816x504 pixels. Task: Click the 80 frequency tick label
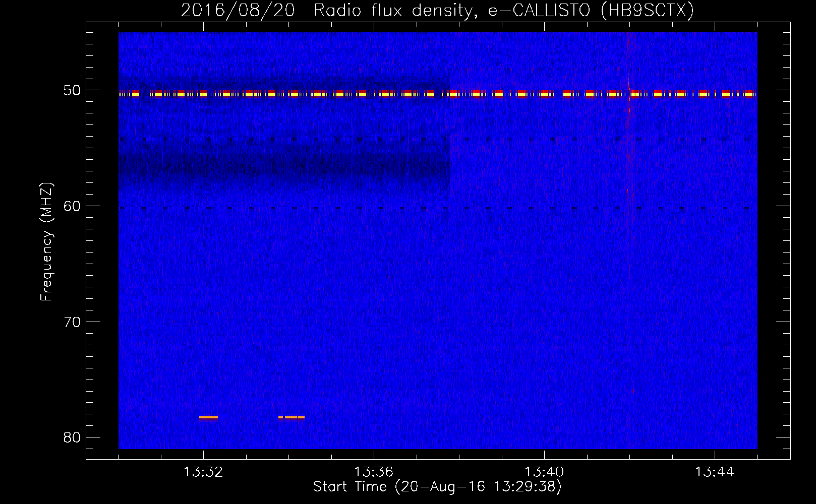[72, 437]
